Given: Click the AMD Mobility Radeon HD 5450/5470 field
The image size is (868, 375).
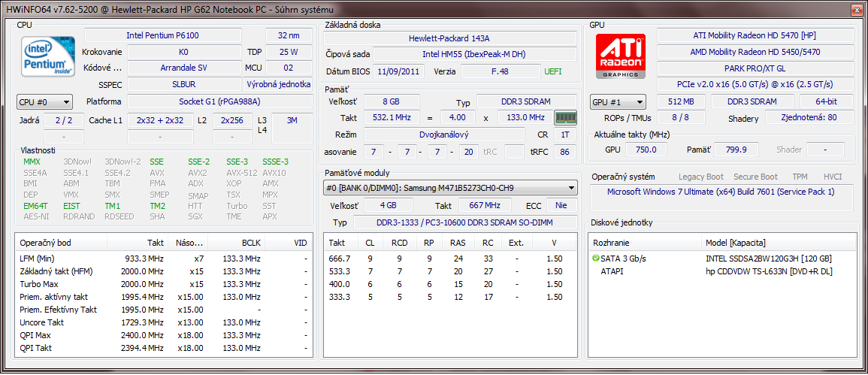Looking at the screenshot, I should [755, 52].
